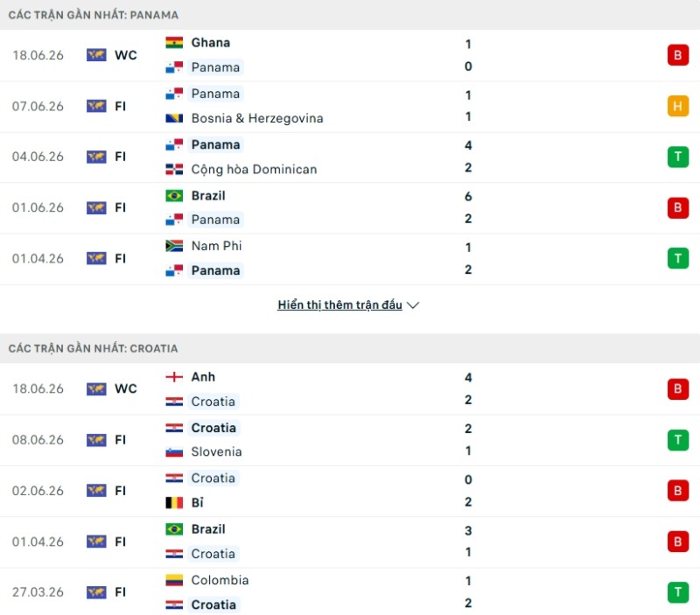Click the Slovenia flag icon
Screen dimensions: 700x615
click(x=174, y=451)
